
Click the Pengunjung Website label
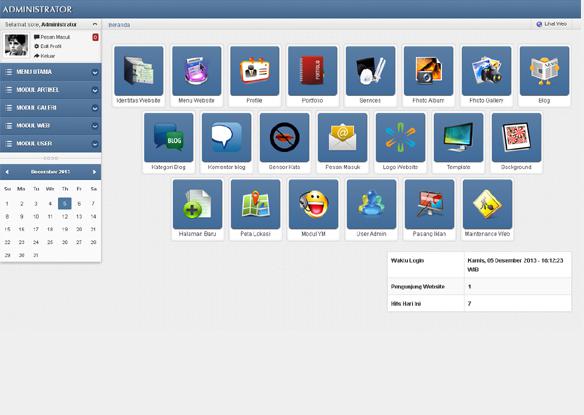(x=418, y=286)
